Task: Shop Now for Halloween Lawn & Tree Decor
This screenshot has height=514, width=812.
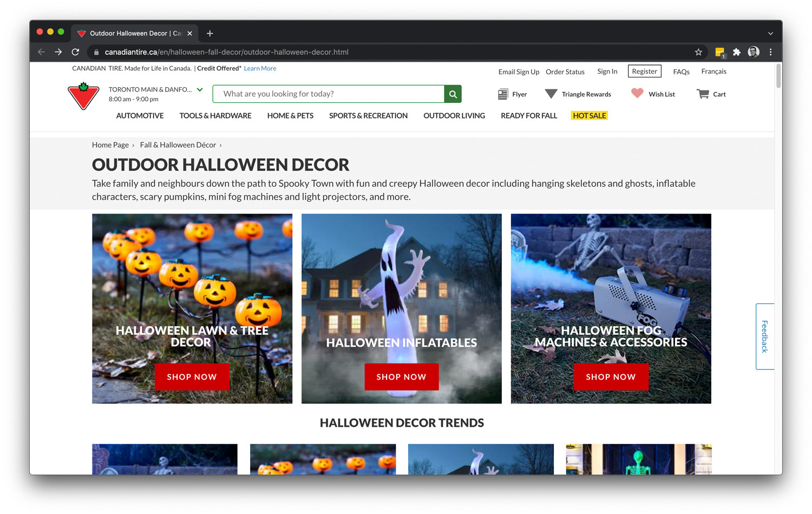Action: point(192,377)
